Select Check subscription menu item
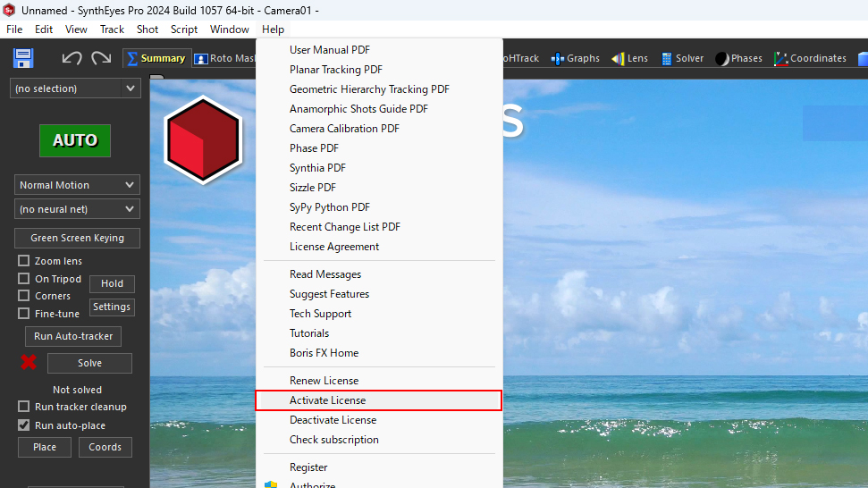Screen dimensions: 868x488 click(x=379, y=440)
